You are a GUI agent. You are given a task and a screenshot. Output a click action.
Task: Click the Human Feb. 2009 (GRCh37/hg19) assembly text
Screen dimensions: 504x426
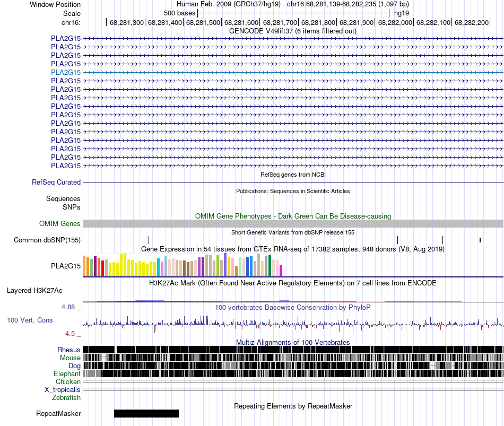point(229,4)
